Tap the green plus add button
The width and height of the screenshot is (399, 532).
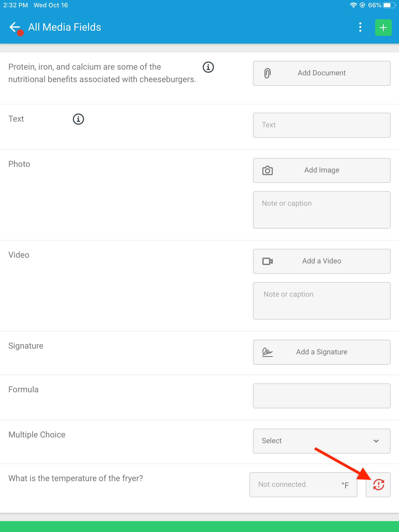(383, 27)
